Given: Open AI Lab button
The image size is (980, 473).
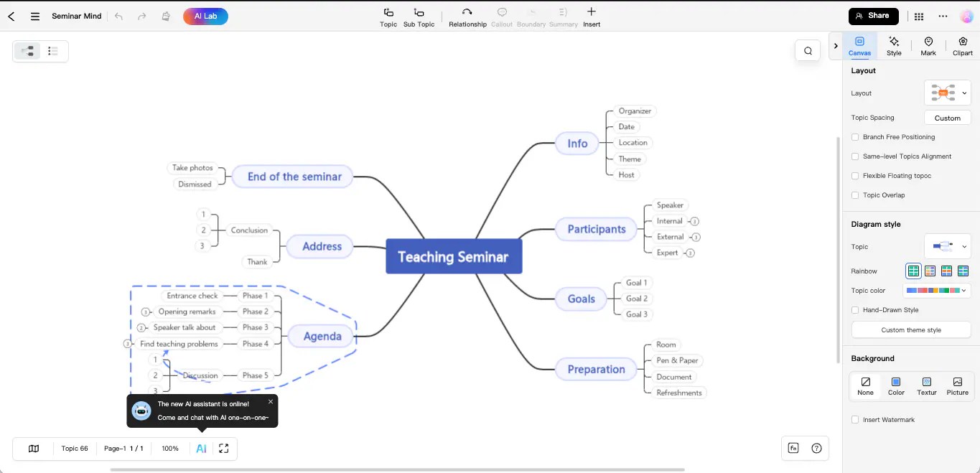Looking at the screenshot, I should pos(205,16).
